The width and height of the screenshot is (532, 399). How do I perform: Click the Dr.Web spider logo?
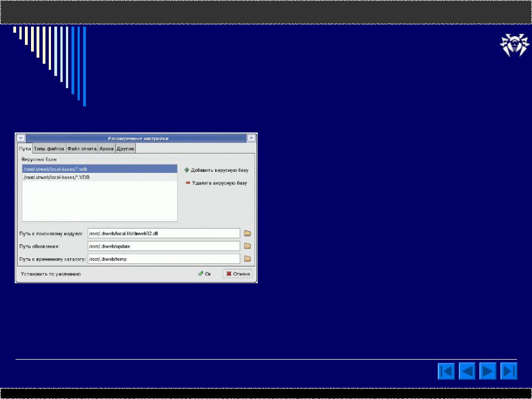tap(514, 44)
